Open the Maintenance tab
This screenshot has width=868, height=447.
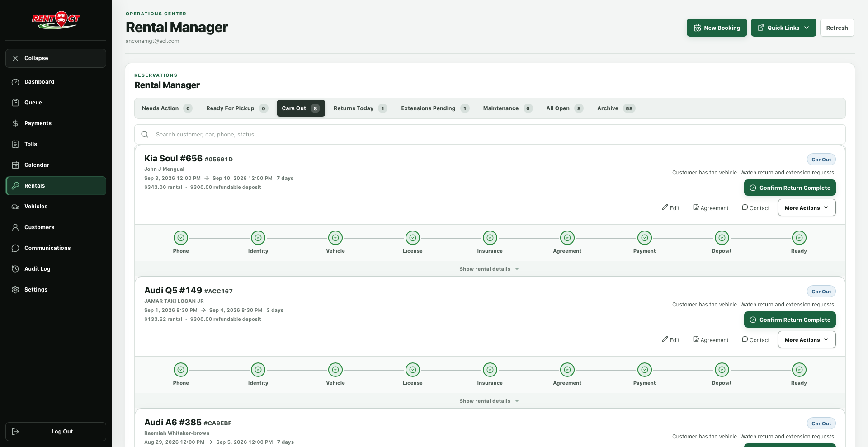click(508, 108)
